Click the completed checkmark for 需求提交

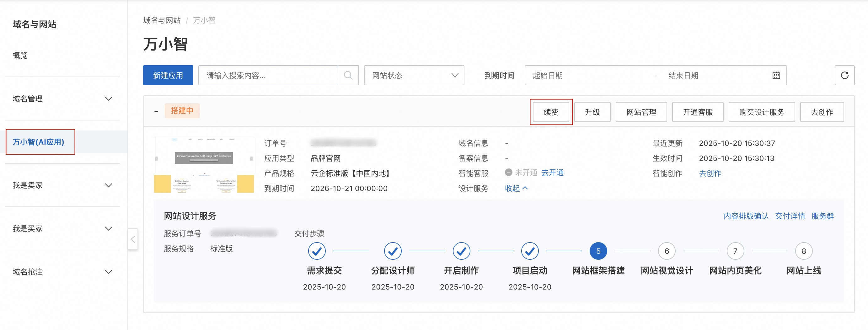[x=316, y=251]
